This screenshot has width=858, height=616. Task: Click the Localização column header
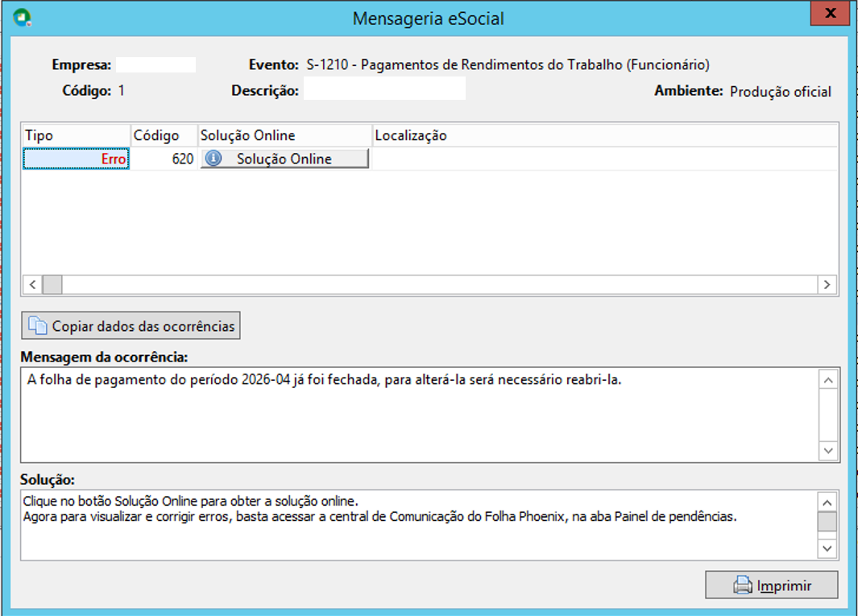605,135
